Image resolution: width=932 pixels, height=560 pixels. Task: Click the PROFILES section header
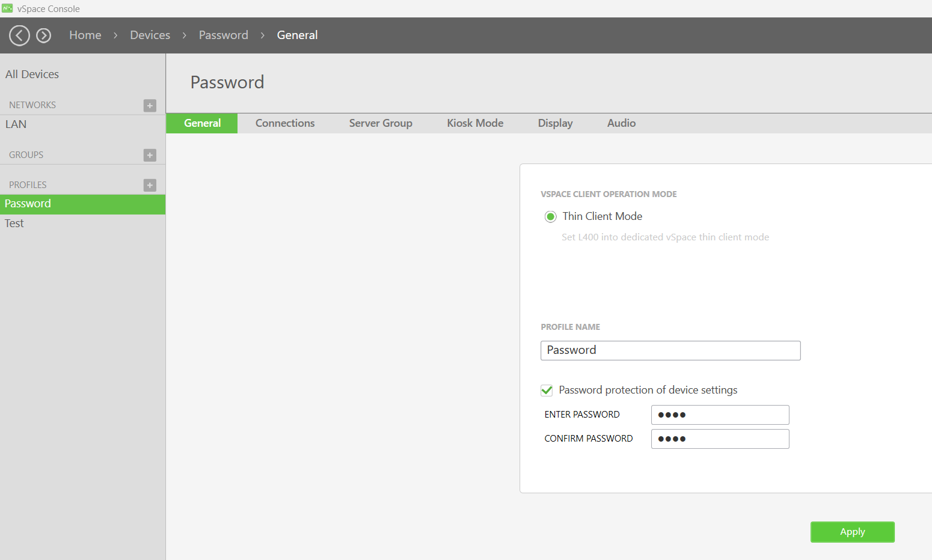point(28,185)
